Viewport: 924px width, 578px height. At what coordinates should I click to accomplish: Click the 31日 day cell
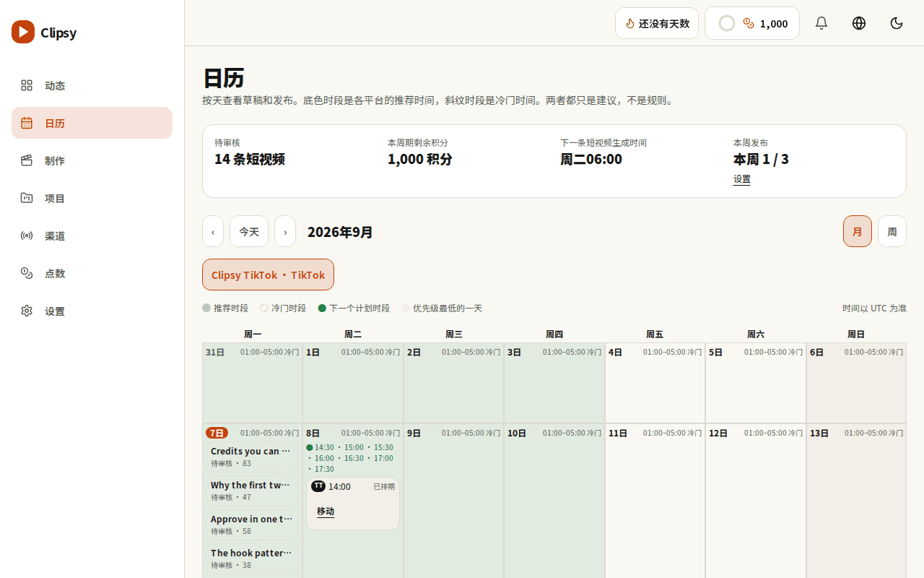[x=252, y=383]
